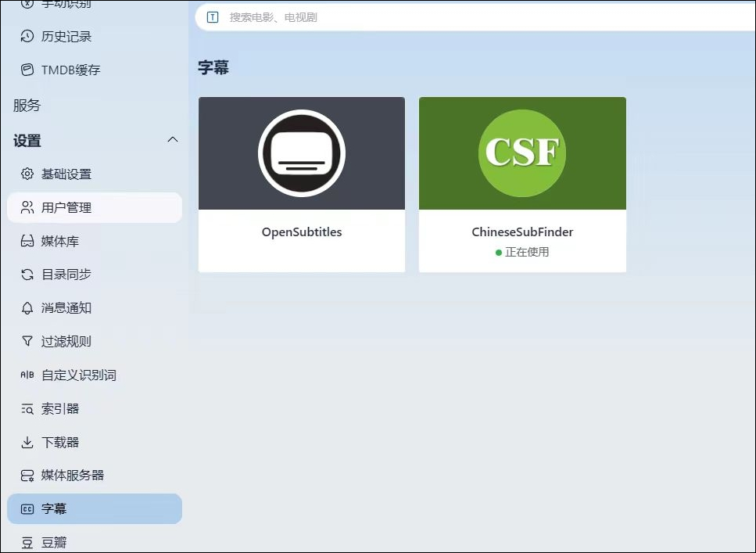756x553 pixels.
Task: Click the directory sync refresh icon
Action: tap(27, 275)
